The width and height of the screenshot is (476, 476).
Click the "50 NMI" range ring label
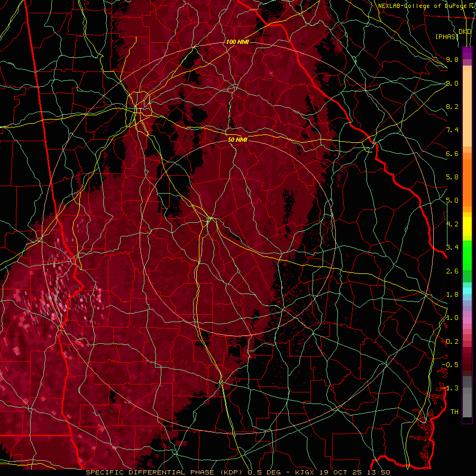coord(237,140)
